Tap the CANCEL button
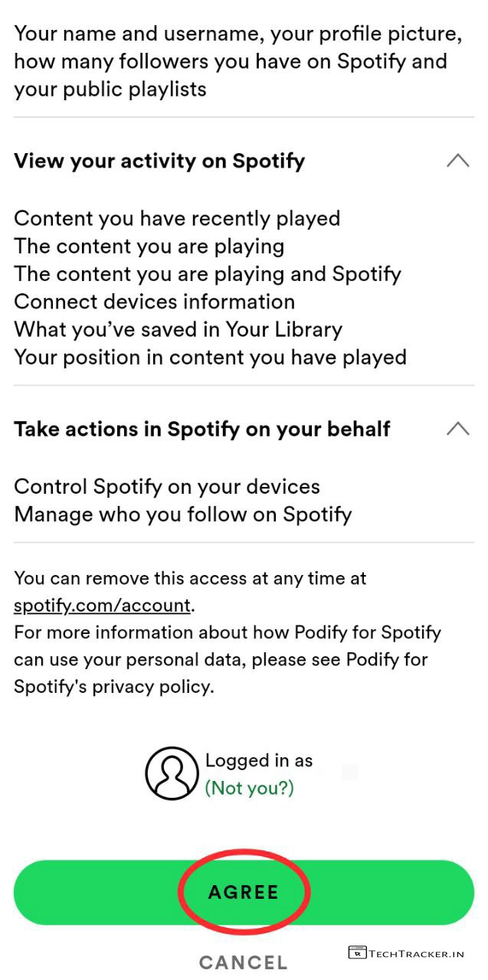This screenshot has width=488, height=980. tap(244, 962)
